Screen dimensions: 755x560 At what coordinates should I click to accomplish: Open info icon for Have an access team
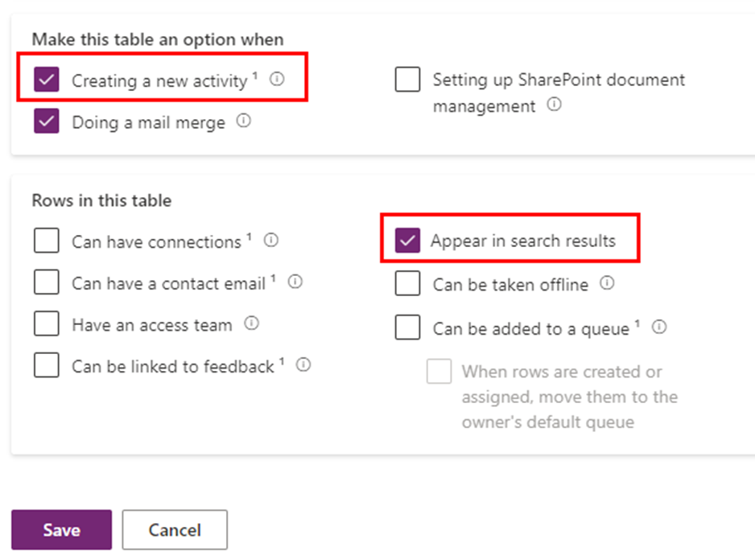[251, 323]
